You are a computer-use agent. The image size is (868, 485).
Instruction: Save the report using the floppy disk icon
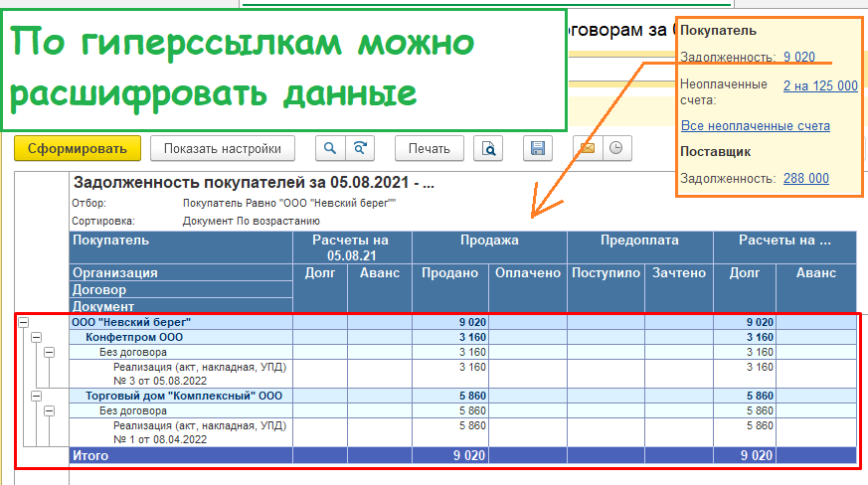coord(538,148)
